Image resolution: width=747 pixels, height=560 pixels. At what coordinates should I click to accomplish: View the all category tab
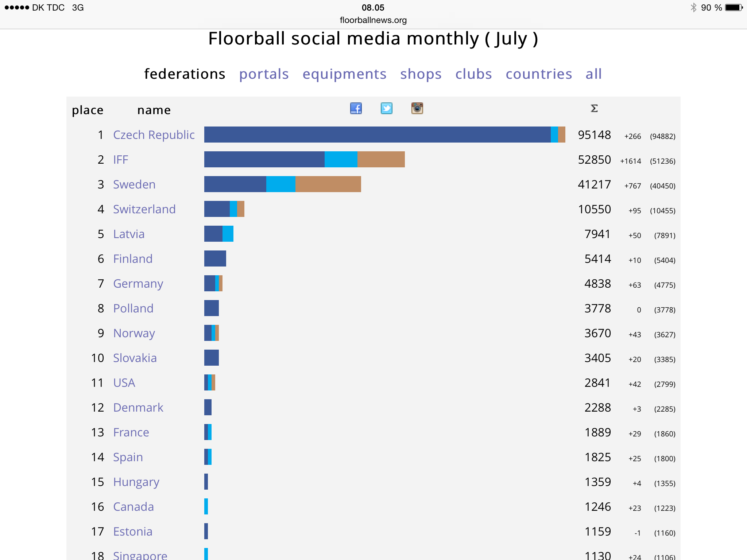tap(593, 74)
